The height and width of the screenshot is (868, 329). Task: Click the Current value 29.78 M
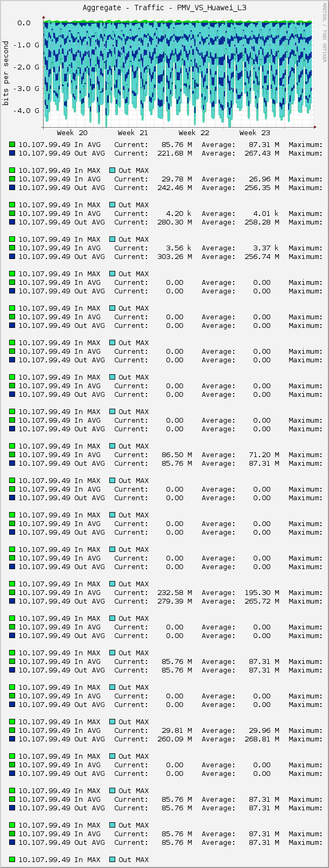[x=177, y=179]
